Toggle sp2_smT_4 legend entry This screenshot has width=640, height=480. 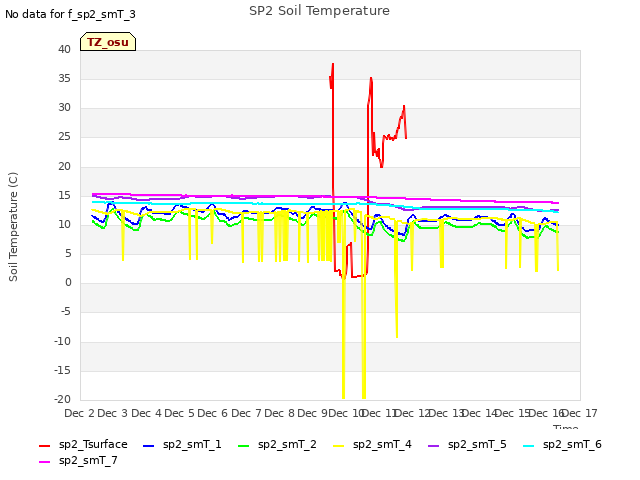point(372,444)
